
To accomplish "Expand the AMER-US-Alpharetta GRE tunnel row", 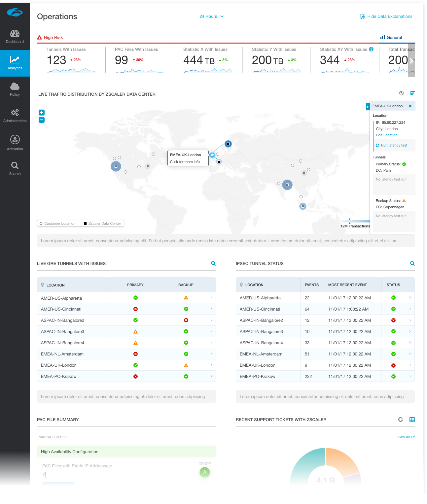I will click(x=211, y=298).
